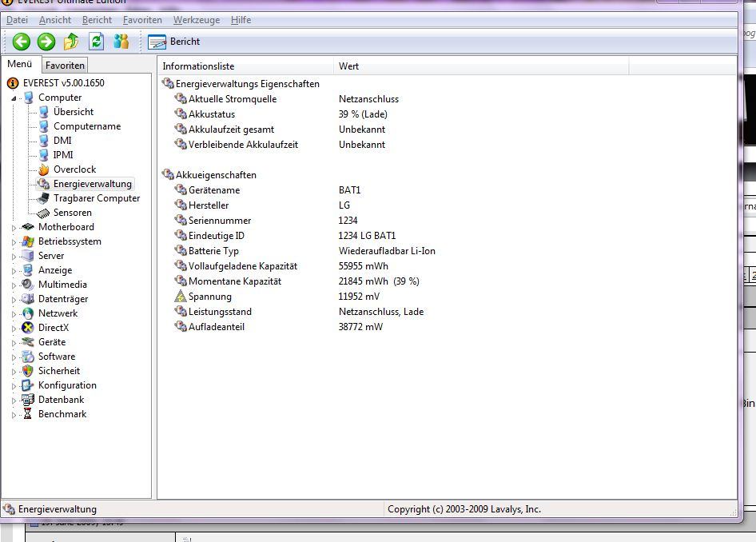The height and width of the screenshot is (542, 756).
Task: Select the Energieverwaltungs Eigenschaften group row
Action: [x=241, y=84]
